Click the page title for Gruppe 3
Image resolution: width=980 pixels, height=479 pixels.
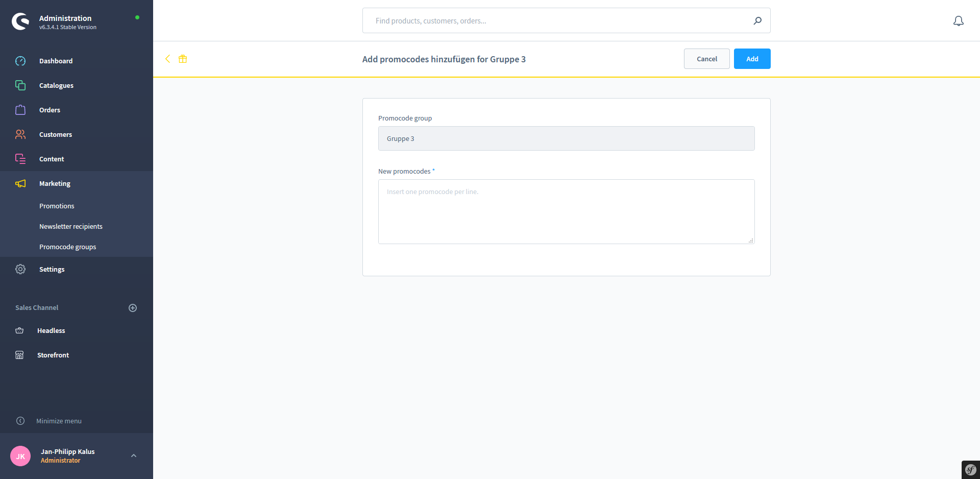pyautogui.click(x=444, y=59)
